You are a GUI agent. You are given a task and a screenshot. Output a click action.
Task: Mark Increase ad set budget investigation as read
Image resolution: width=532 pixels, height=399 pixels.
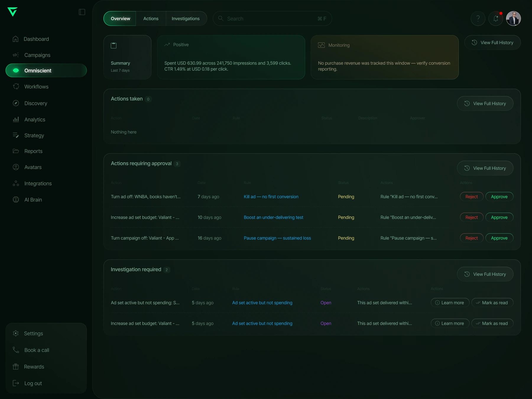pyautogui.click(x=492, y=323)
